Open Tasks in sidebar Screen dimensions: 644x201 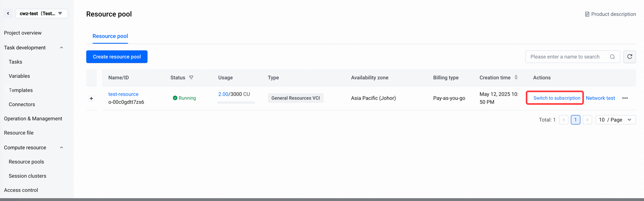click(x=15, y=62)
